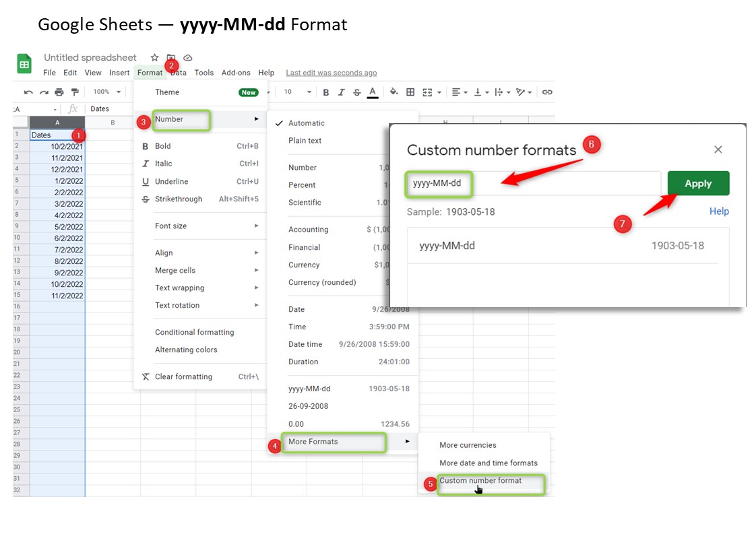This screenshot has height=534, width=756.
Task: Open the Help menu
Action: [266, 73]
